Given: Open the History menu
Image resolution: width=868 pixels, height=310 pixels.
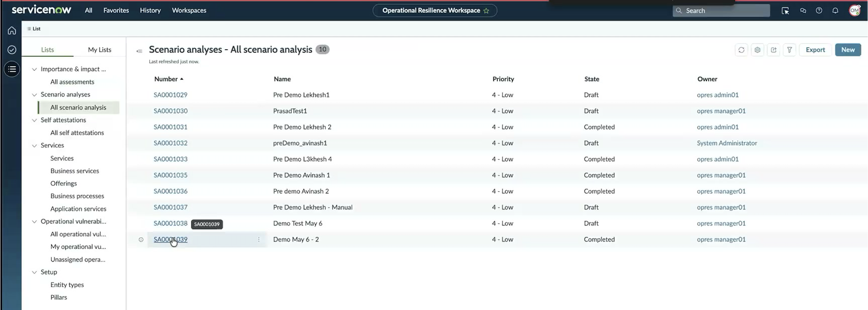Looking at the screenshot, I should pos(150,11).
